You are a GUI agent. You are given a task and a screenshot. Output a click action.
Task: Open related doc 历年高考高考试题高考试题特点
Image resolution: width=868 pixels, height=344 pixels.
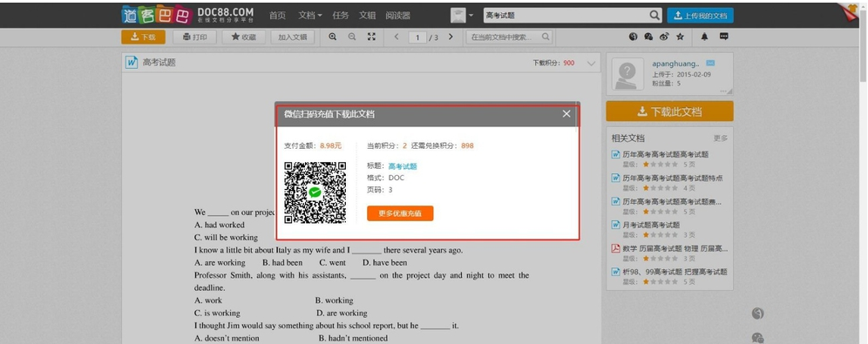pyautogui.click(x=672, y=178)
